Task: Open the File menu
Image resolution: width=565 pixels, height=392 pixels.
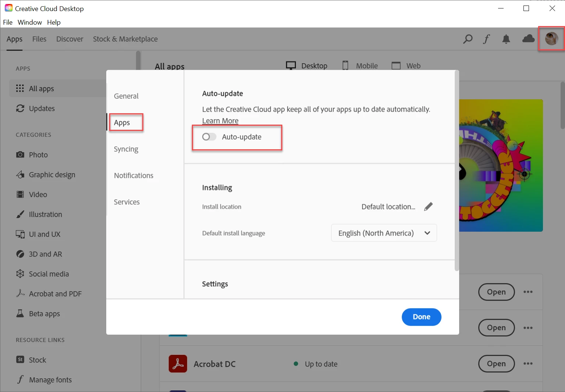Action: (x=8, y=22)
